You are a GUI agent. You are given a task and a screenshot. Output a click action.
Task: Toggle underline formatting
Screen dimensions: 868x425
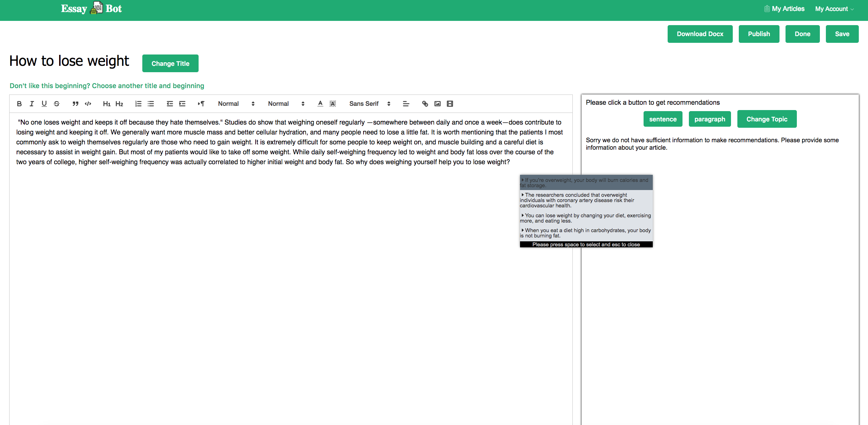click(x=44, y=104)
